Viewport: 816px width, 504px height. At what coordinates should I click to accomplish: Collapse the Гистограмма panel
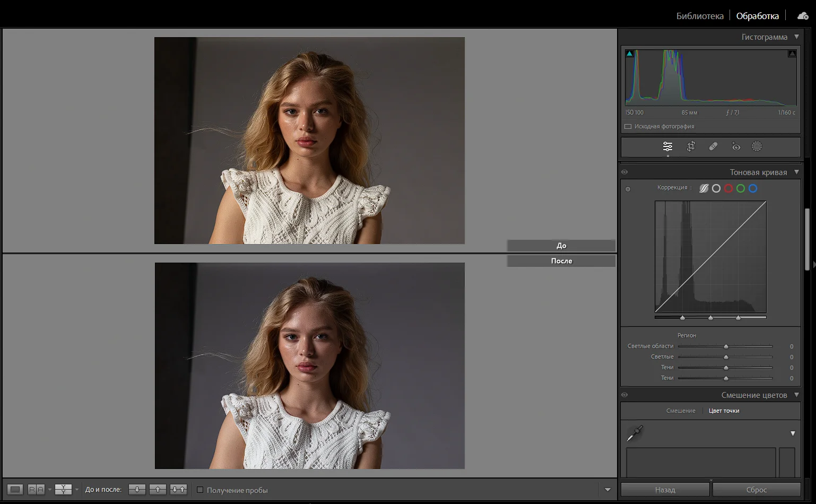pyautogui.click(x=796, y=37)
